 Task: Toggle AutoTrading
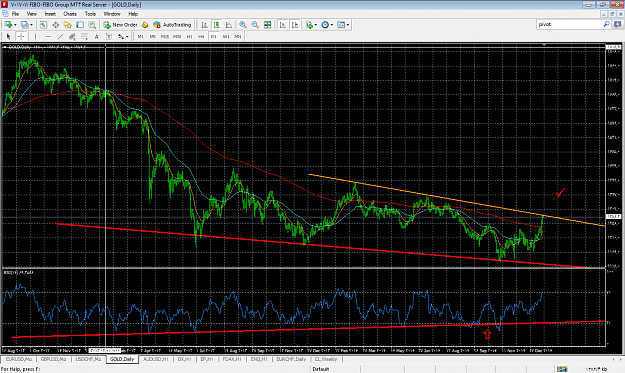pyautogui.click(x=173, y=25)
